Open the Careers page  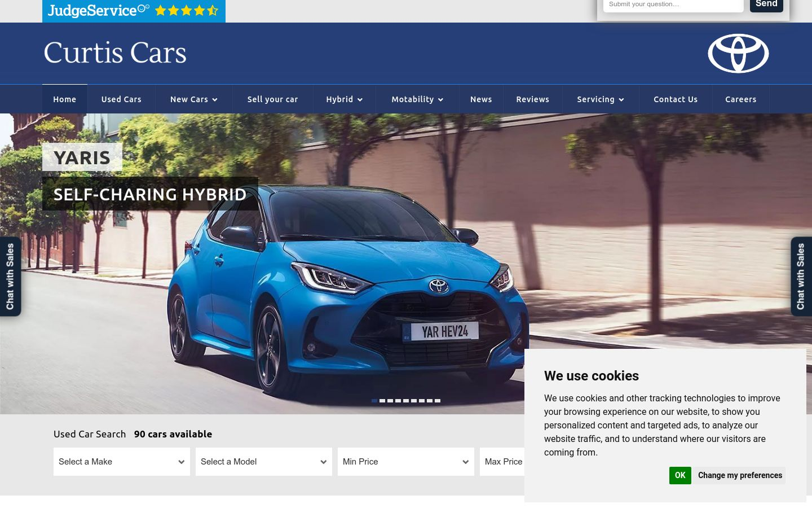pyautogui.click(x=741, y=99)
